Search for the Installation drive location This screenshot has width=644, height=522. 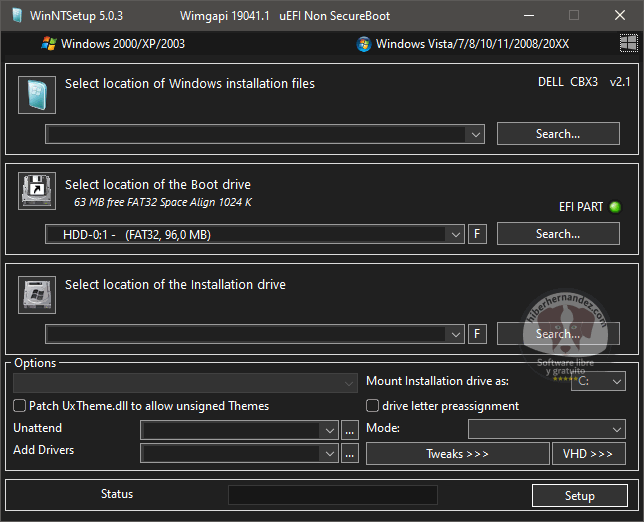(x=558, y=333)
